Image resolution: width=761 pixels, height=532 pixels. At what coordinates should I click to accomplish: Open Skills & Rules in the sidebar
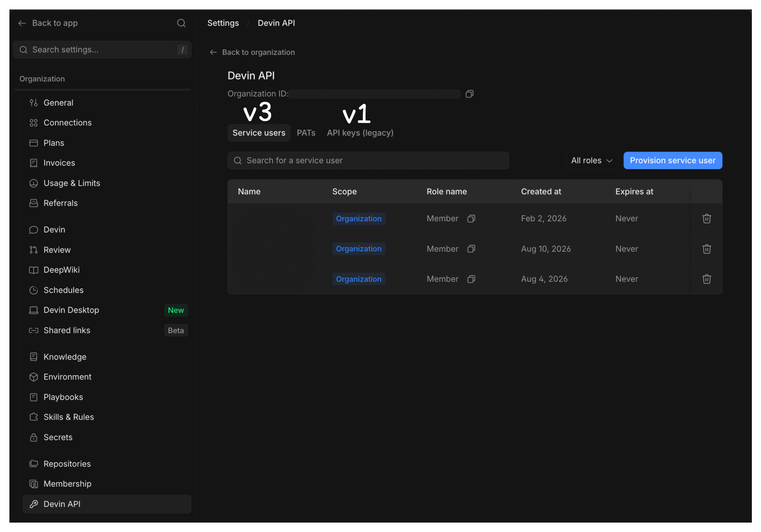[x=107, y=417]
